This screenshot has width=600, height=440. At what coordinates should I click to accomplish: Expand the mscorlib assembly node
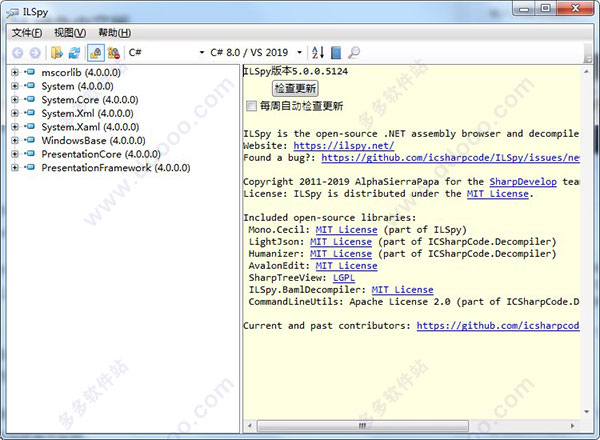point(15,72)
